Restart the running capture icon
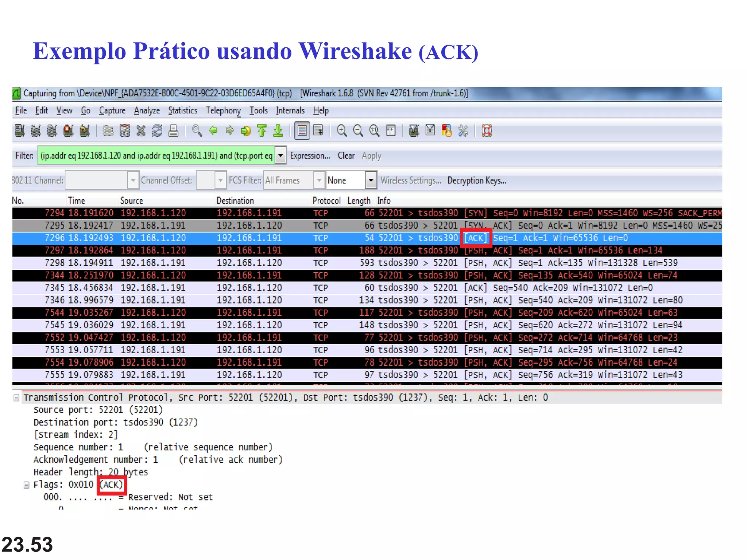Image resolution: width=747 pixels, height=560 pixels. pos(85,131)
